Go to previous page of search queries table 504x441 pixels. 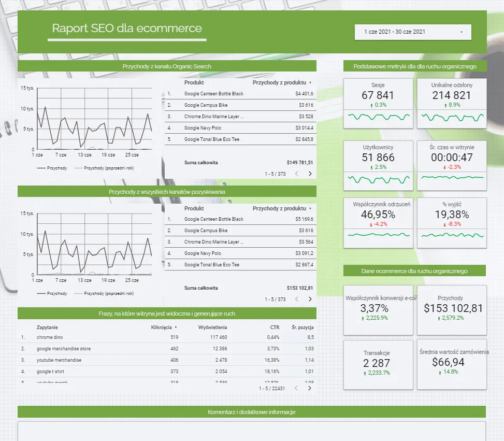point(296,388)
